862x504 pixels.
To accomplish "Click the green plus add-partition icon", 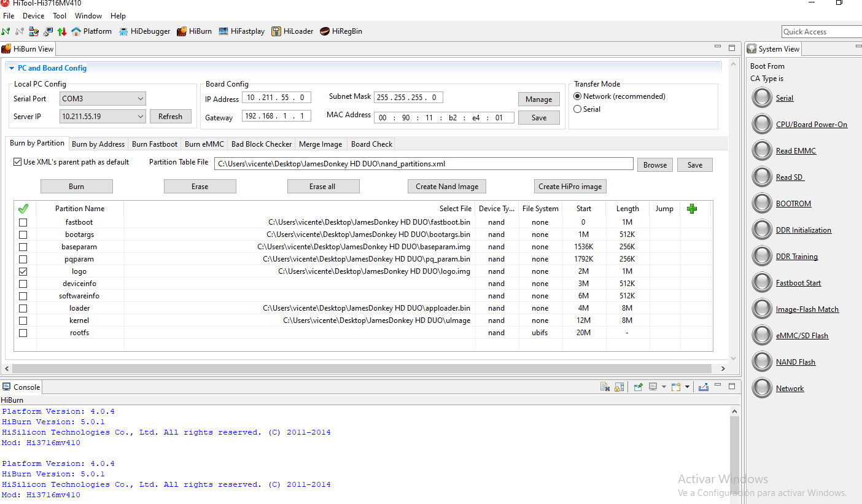I will (692, 209).
